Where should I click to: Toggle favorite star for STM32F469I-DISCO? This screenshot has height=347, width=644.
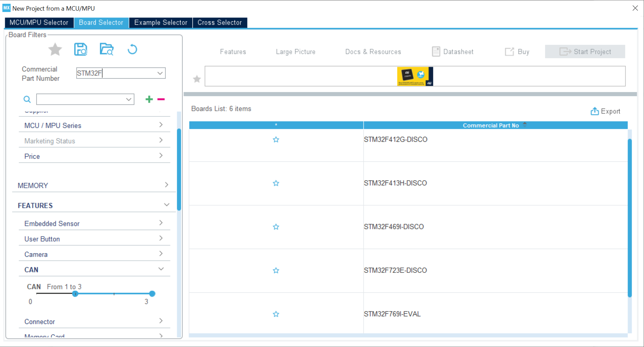[x=276, y=227]
